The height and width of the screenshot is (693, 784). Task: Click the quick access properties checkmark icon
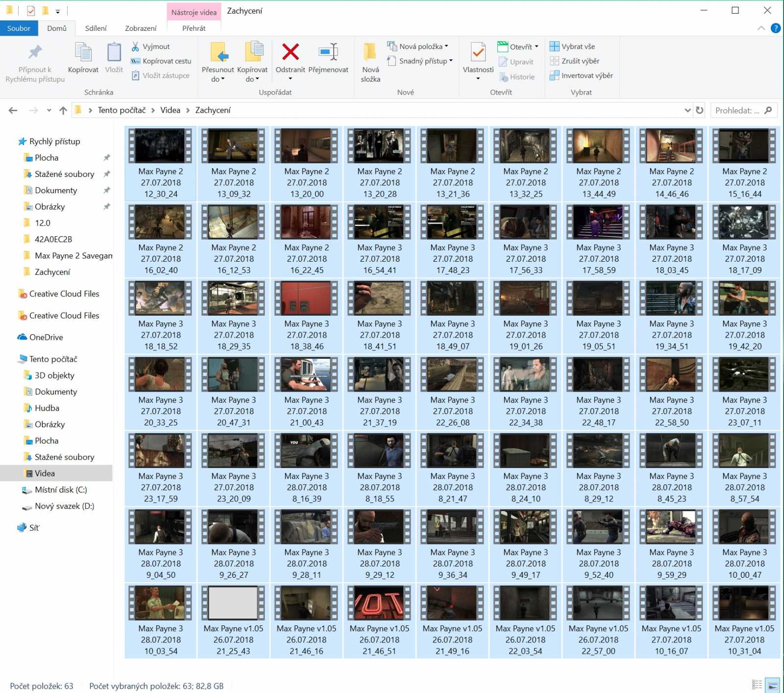point(31,10)
